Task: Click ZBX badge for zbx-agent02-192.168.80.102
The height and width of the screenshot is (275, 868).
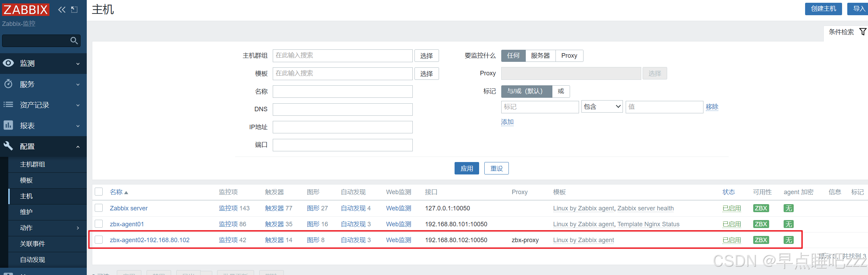Action: tap(761, 240)
